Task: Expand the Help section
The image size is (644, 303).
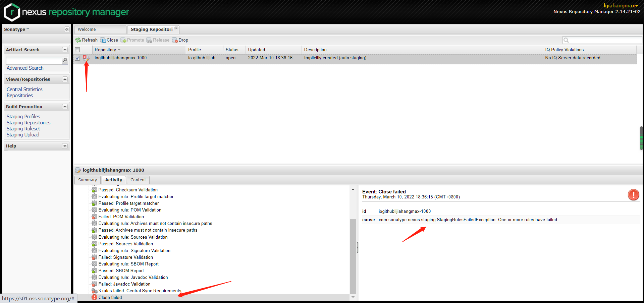Action: [x=65, y=146]
